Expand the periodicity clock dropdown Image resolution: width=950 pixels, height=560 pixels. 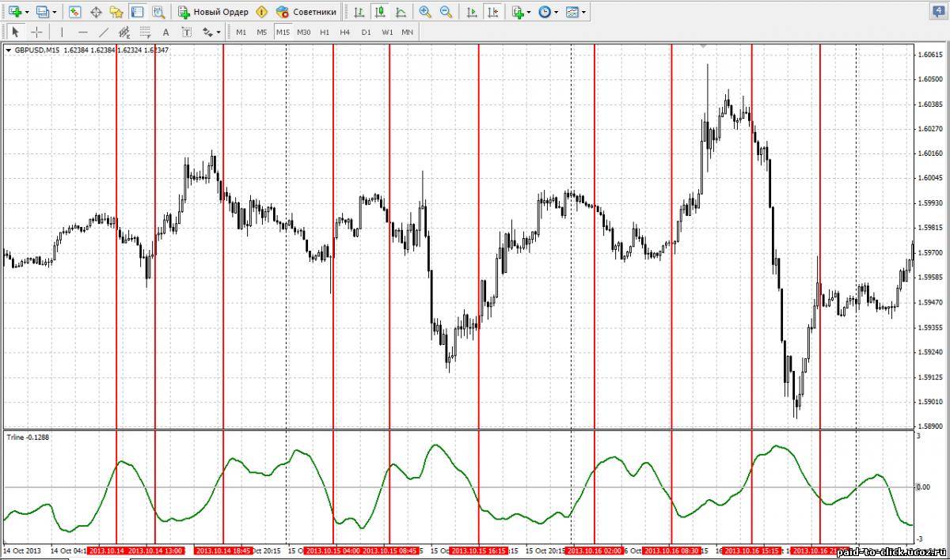pyautogui.click(x=556, y=12)
